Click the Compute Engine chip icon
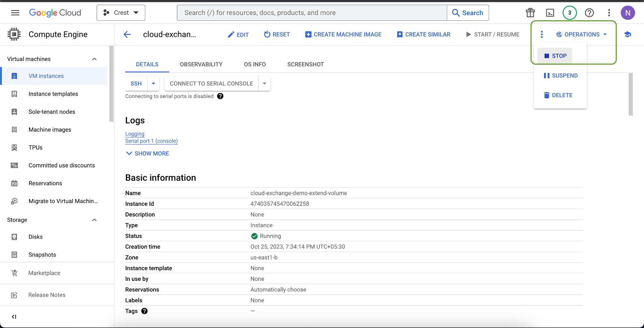 pos(14,34)
